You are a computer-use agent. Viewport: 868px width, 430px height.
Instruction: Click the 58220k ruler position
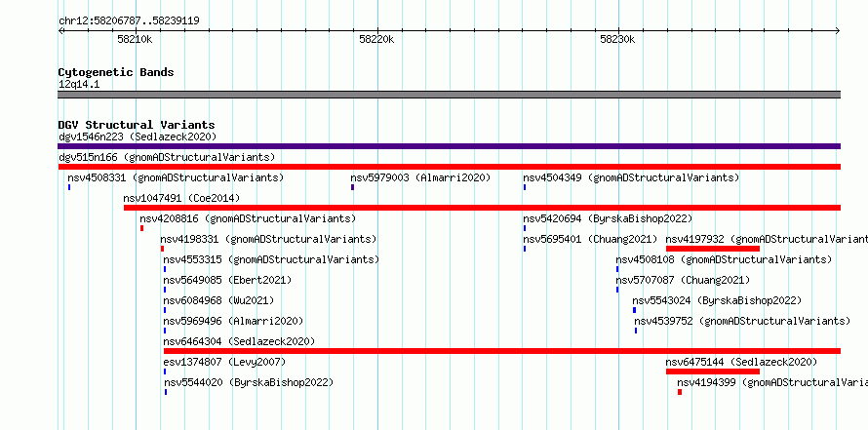(376, 39)
